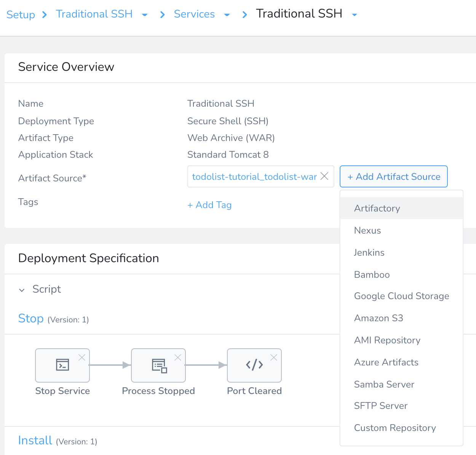Open the current service name dropdown arrow
The image size is (476, 455).
coord(355,15)
